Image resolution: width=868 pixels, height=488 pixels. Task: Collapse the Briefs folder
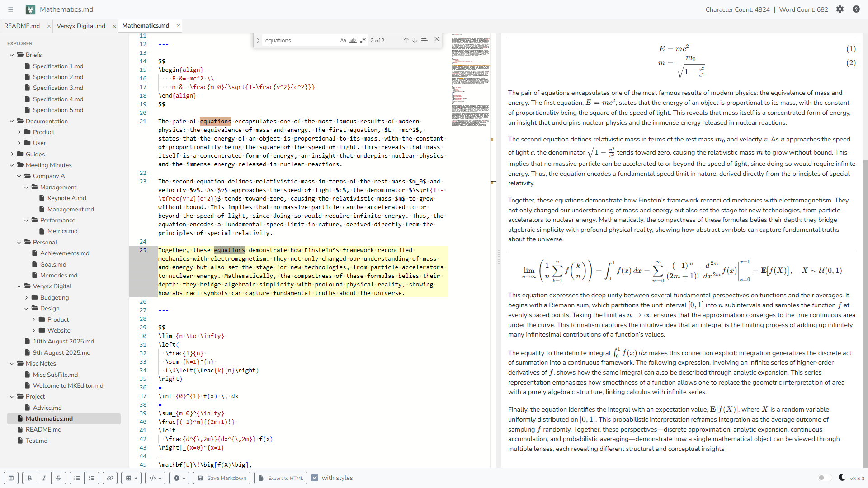click(x=12, y=55)
